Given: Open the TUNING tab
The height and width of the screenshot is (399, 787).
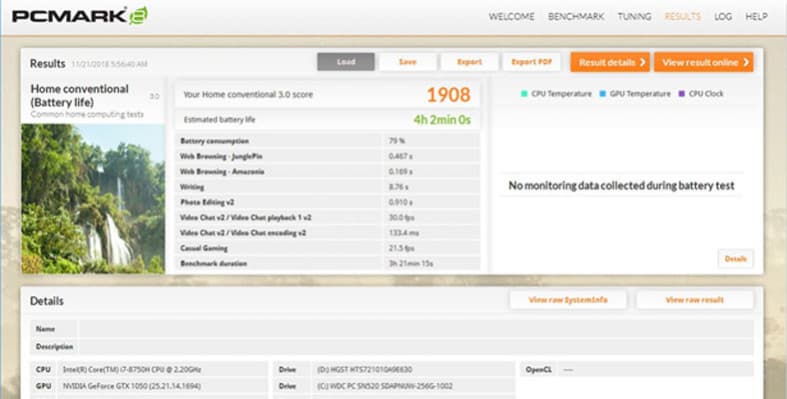Looking at the screenshot, I should (x=634, y=17).
